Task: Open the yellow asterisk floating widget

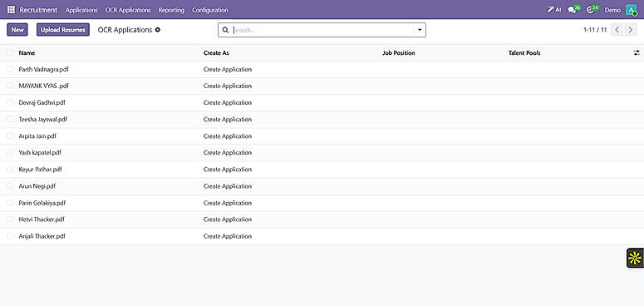Action: (635, 259)
